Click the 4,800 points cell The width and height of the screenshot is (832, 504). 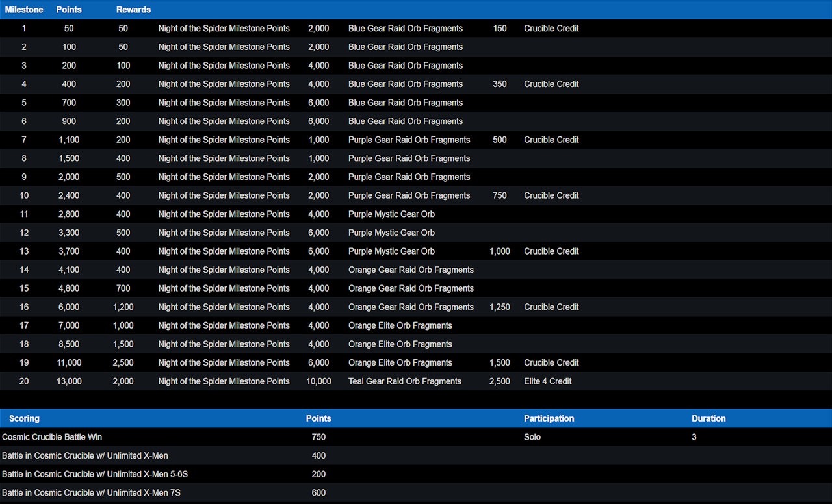[x=69, y=288]
